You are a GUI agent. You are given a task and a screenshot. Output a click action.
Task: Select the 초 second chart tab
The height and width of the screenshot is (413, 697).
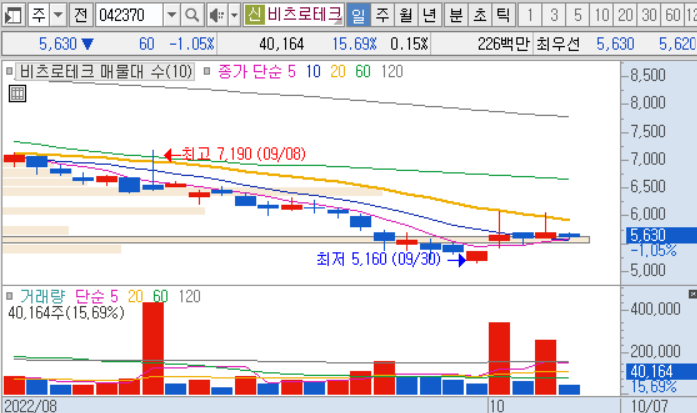coord(480,15)
